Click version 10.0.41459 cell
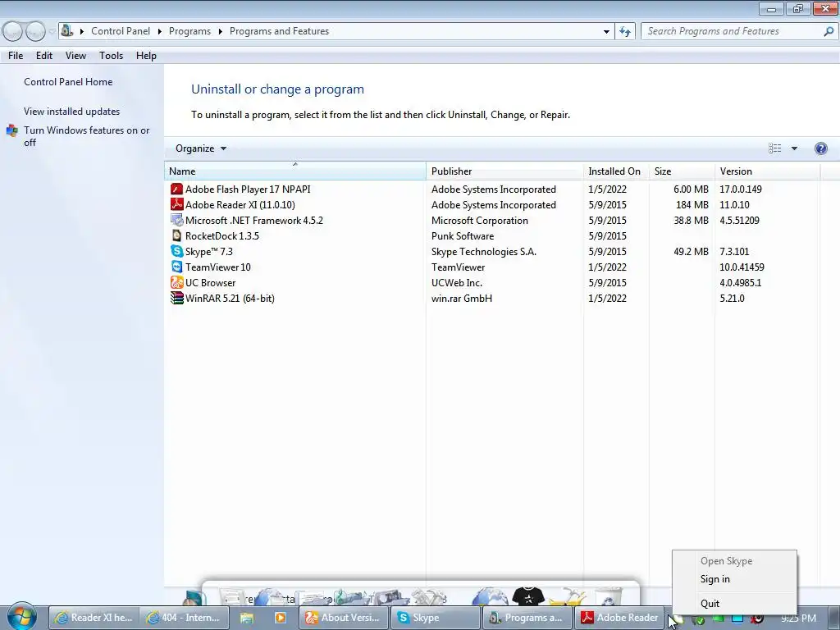840x630 pixels. coord(742,267)
